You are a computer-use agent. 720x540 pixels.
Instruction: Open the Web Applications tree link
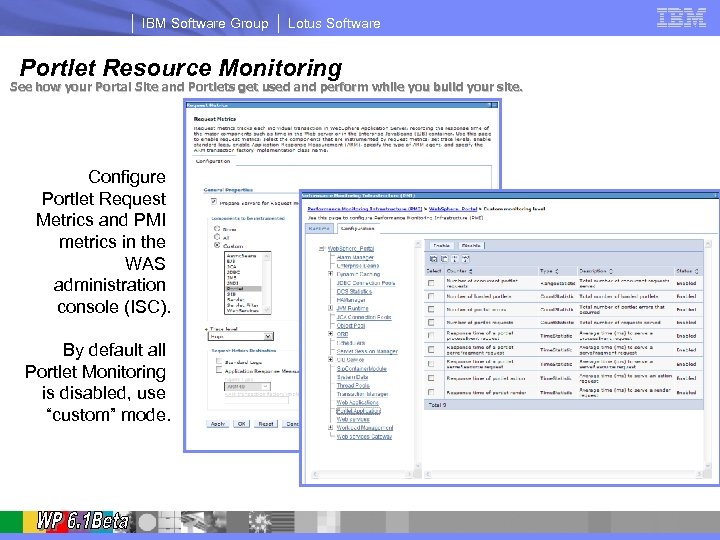357,402
